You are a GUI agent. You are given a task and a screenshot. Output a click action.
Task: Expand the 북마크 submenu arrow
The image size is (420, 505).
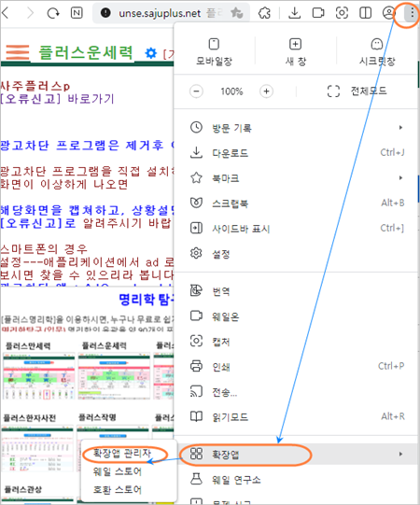pos(401,177)
